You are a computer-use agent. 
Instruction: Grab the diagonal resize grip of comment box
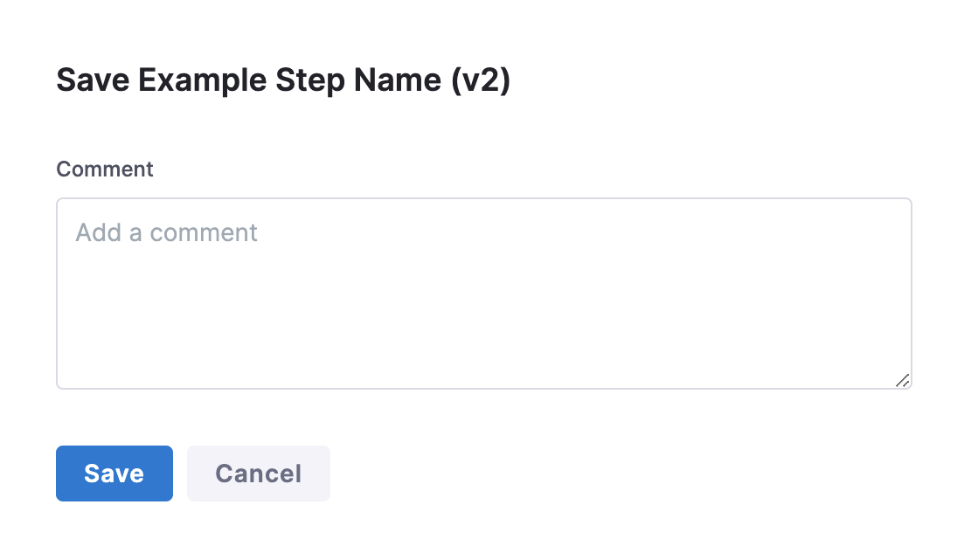click(x=903, y=380)
